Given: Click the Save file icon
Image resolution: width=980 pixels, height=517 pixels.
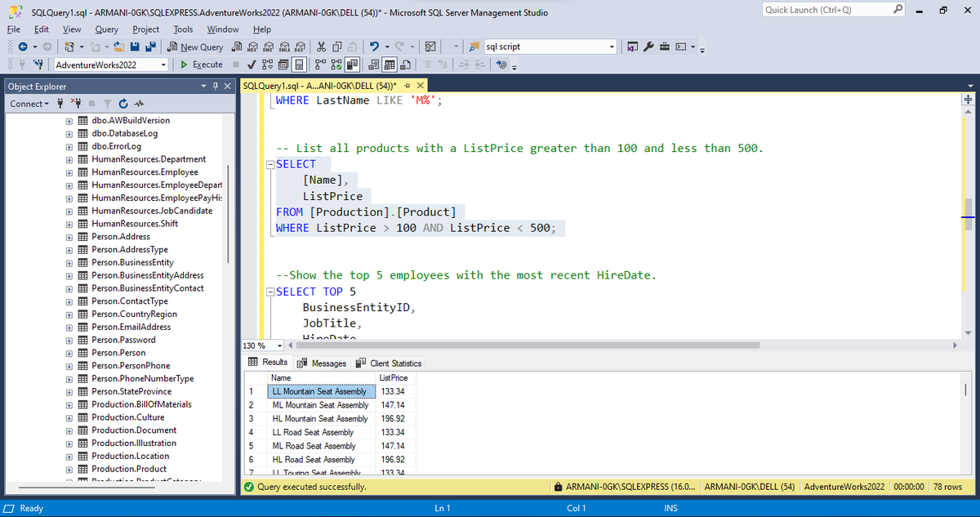Looking at the screenshot, I should coord(134,47).
